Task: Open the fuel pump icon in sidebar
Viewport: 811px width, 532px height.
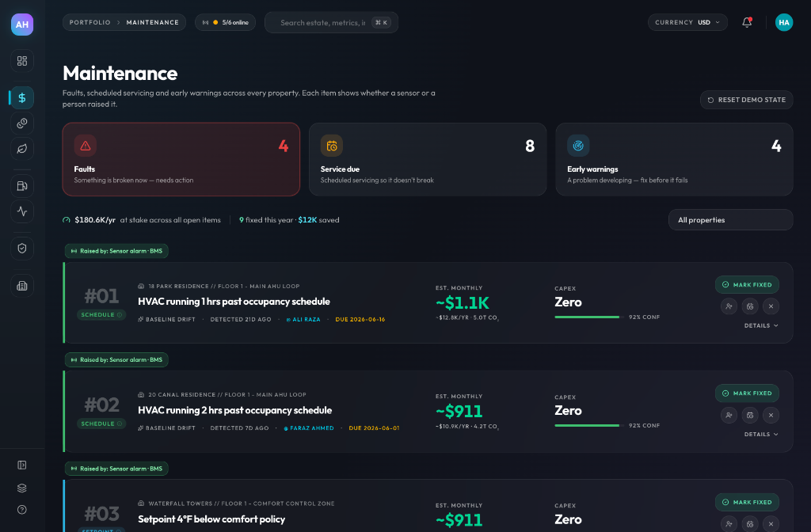Action: click(22, 185)
